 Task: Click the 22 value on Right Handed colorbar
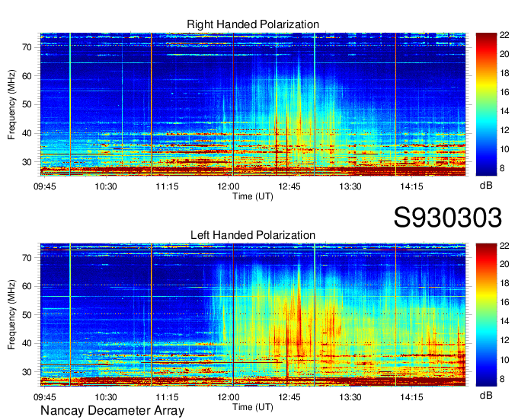point(504,35)
